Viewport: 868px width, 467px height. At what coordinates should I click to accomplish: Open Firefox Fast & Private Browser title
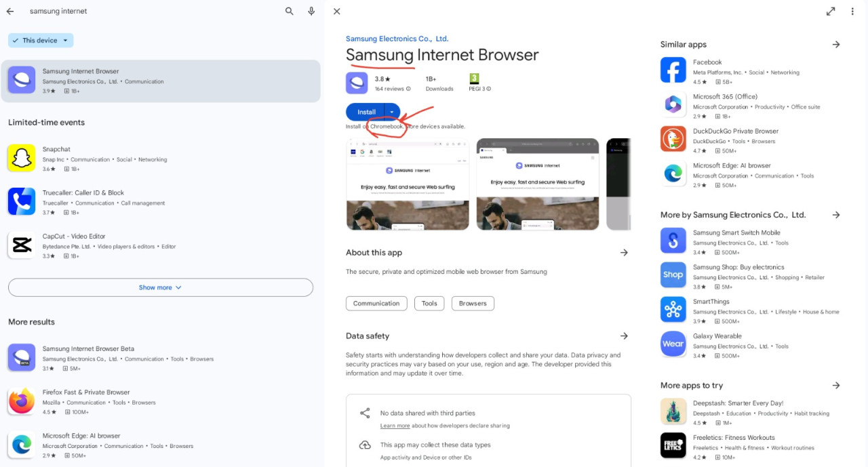coord(86,392)
